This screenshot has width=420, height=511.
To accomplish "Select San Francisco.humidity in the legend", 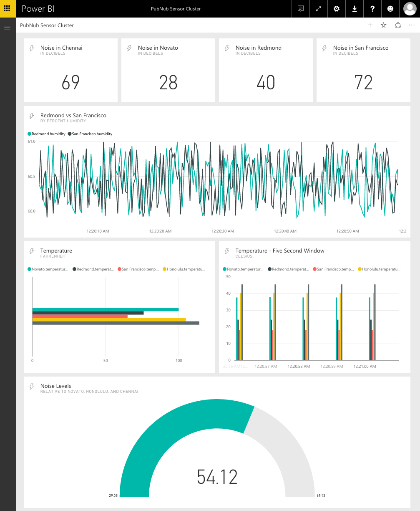I will tap(92, 134).
